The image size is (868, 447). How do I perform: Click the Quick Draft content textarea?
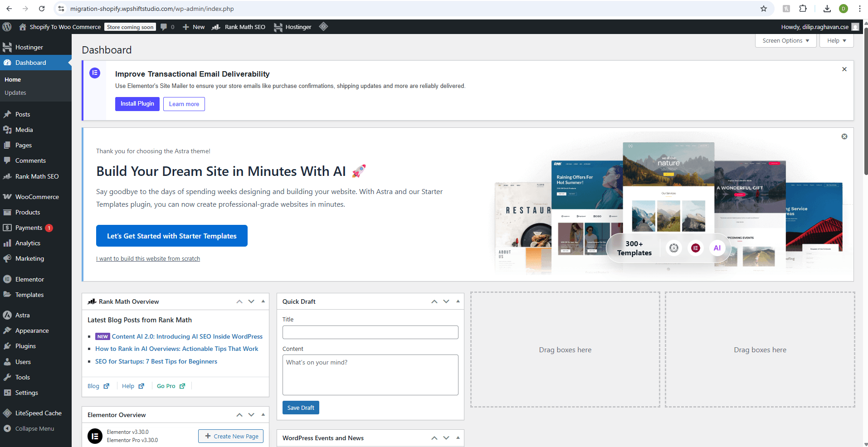pos(371,375)
